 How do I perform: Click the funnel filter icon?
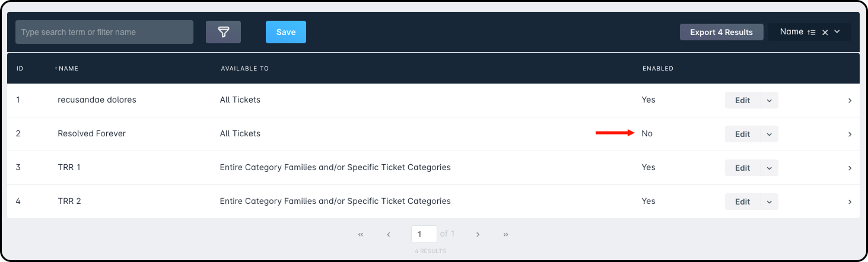pyautogui.click(x=223, y=32)
